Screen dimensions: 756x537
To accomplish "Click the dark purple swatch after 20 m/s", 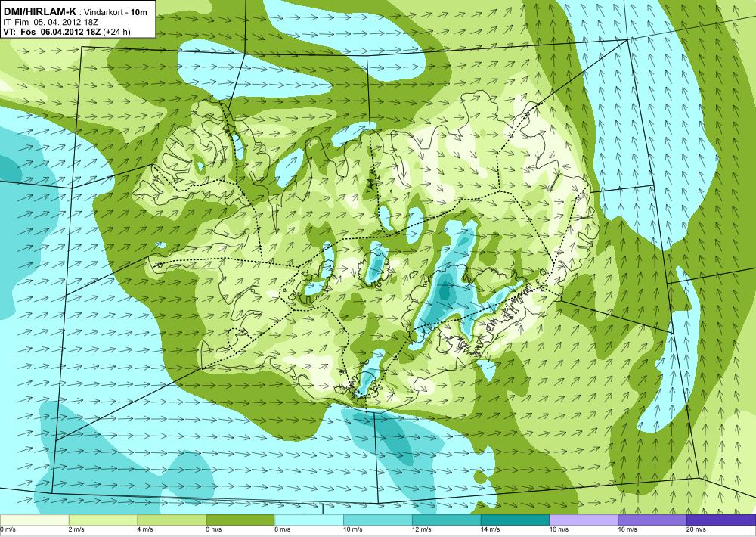I will tap(721, 520).
